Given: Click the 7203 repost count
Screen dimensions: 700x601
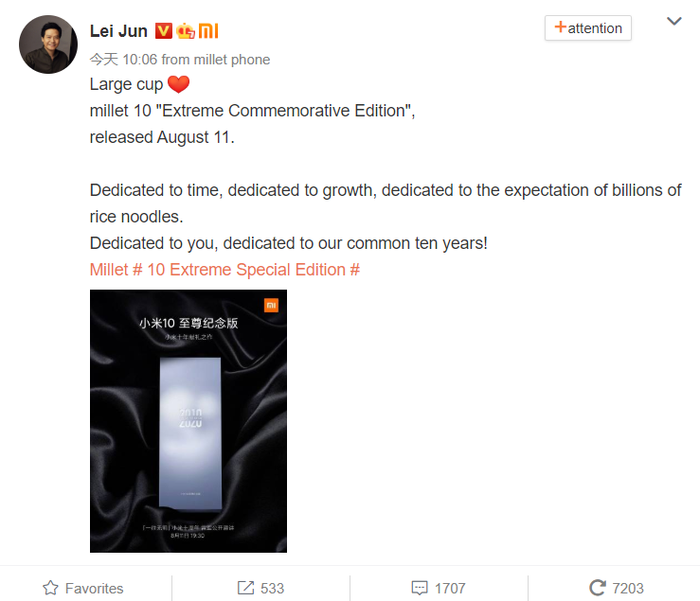Looking at the screenshot, I should 628,588.
